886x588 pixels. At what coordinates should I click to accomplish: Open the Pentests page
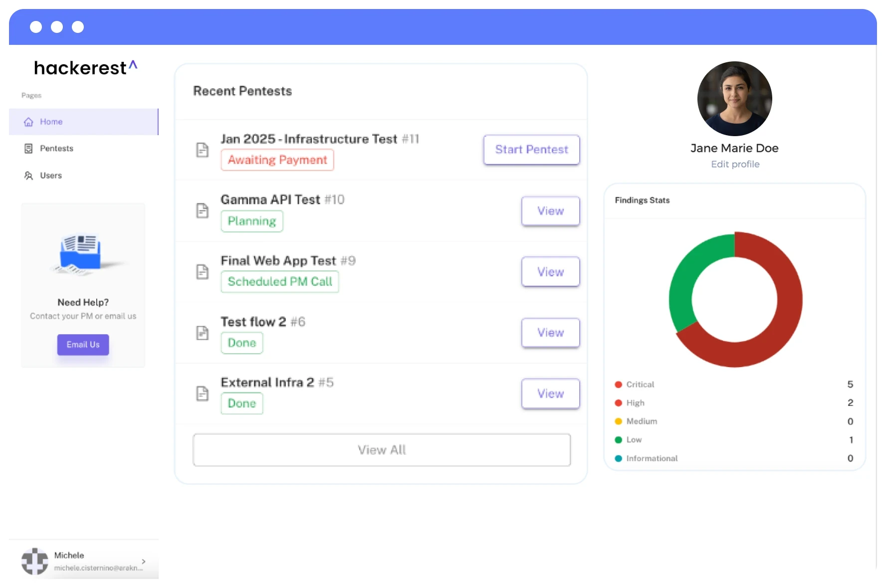click(56, 149)
